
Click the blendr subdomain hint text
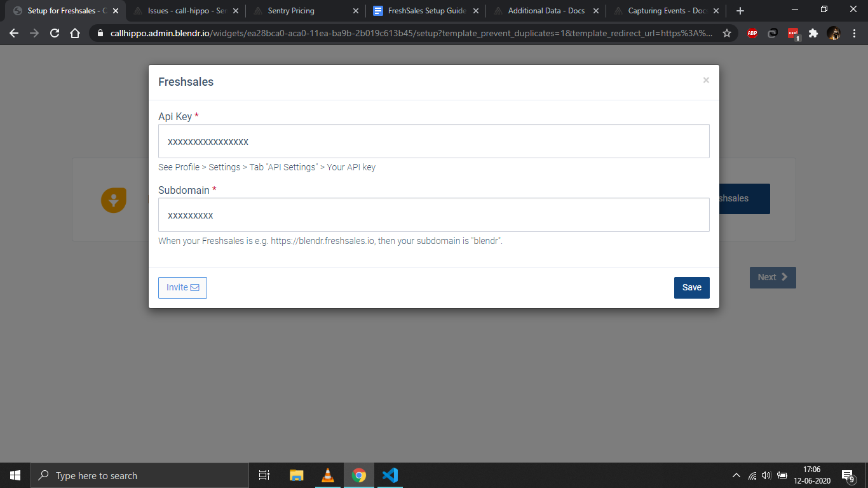(x=330, y=241)
